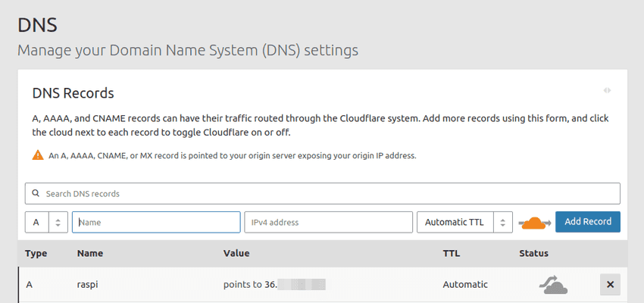Image resolution: width=644 pixels, height=303 pixels.
Task: Click the orange warning triangle icon
Action: point(38,155)
